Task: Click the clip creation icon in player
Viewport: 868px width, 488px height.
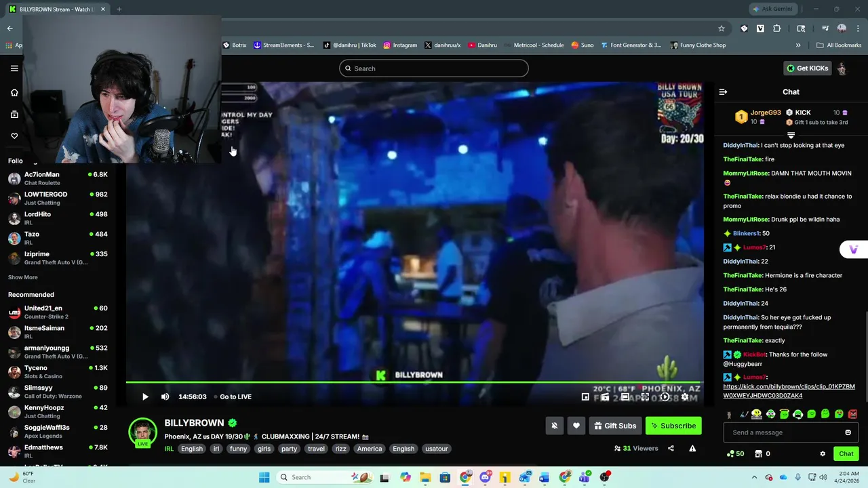Action: (x=605, y=397)
